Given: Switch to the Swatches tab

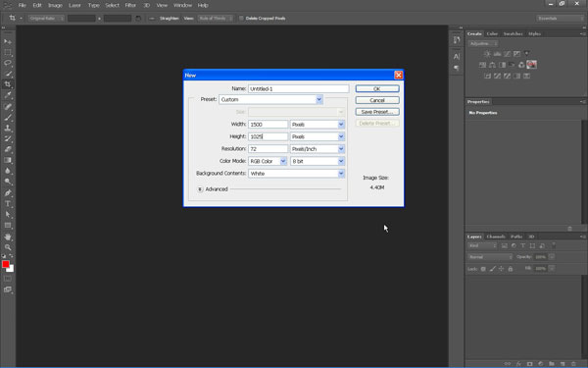Looking at the screenshot, I should coord(513,33).
